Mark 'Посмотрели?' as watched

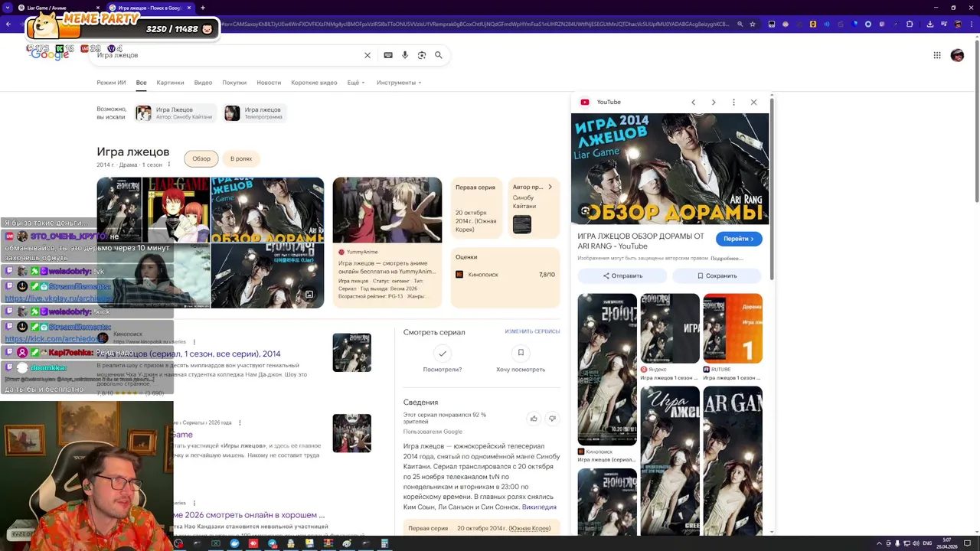click(x=443, y=353)
